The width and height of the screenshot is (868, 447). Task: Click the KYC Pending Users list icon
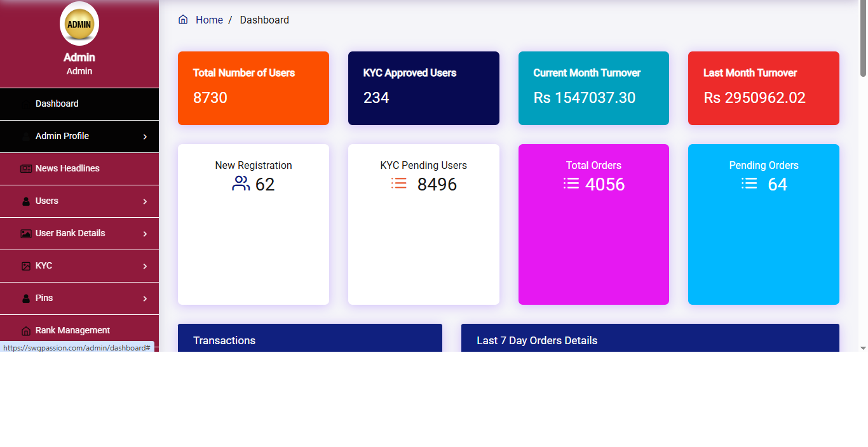coord(398,183)
